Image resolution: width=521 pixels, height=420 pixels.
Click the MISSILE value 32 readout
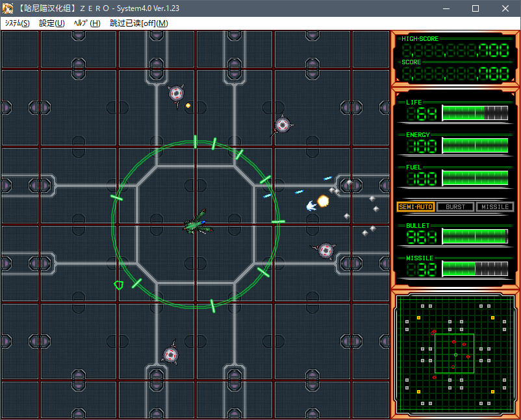coord(422,270)
